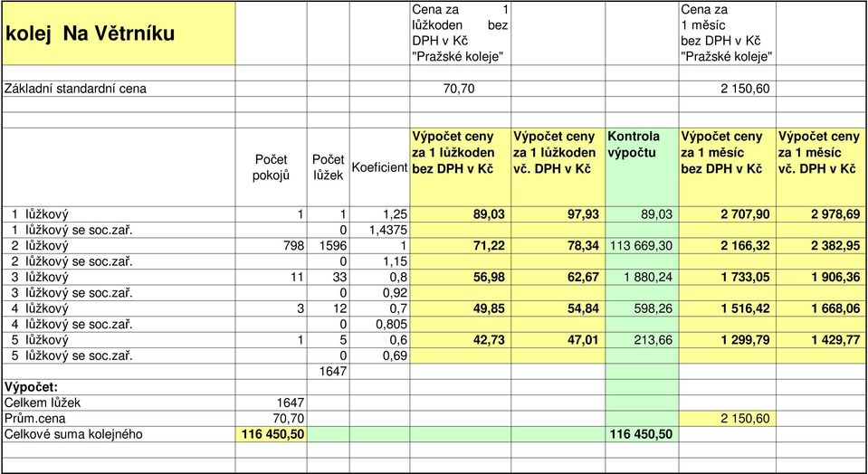Click the '4 lůžkový' row label

click(x=41, y=308)
